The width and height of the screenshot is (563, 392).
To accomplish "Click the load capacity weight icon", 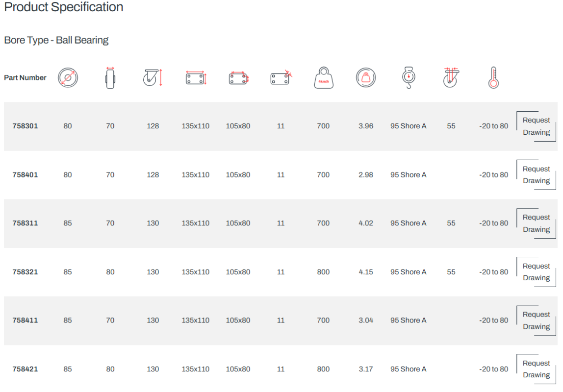I will (x=324, y=77).
